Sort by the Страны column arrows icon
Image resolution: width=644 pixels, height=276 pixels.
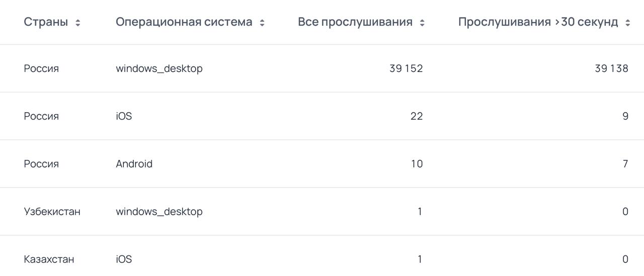tap(77, 23)
